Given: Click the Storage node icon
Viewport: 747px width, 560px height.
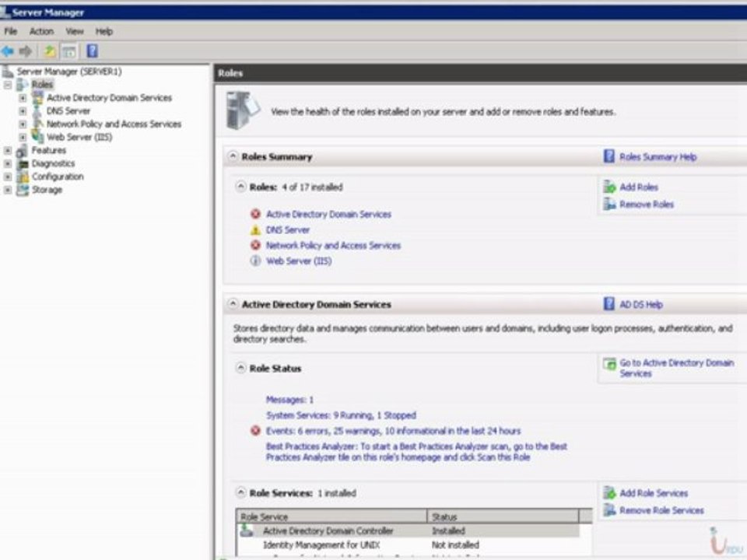Looking at the screenshot, I should 23,190.
